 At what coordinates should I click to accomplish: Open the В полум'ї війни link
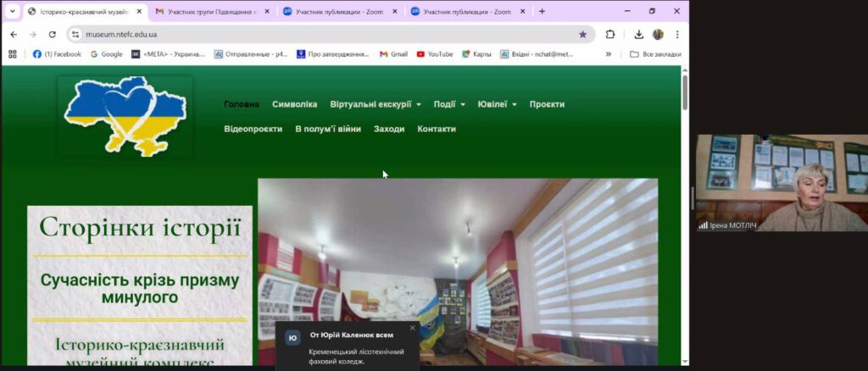(x=328, y=129)
